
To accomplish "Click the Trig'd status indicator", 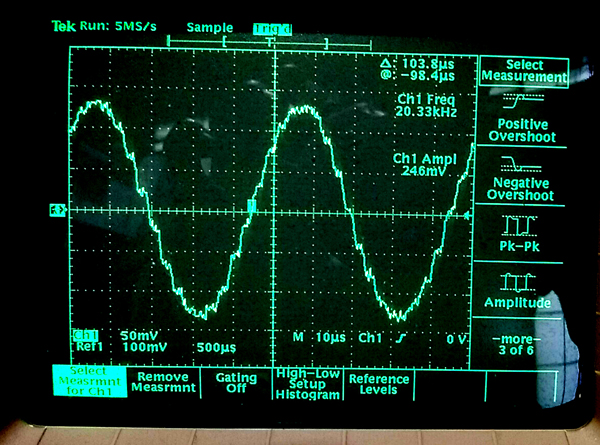I will (272, 29).
